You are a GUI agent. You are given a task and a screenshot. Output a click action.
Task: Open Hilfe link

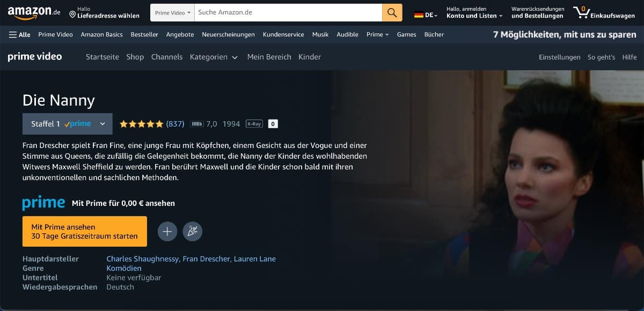[x=630, y=57]
